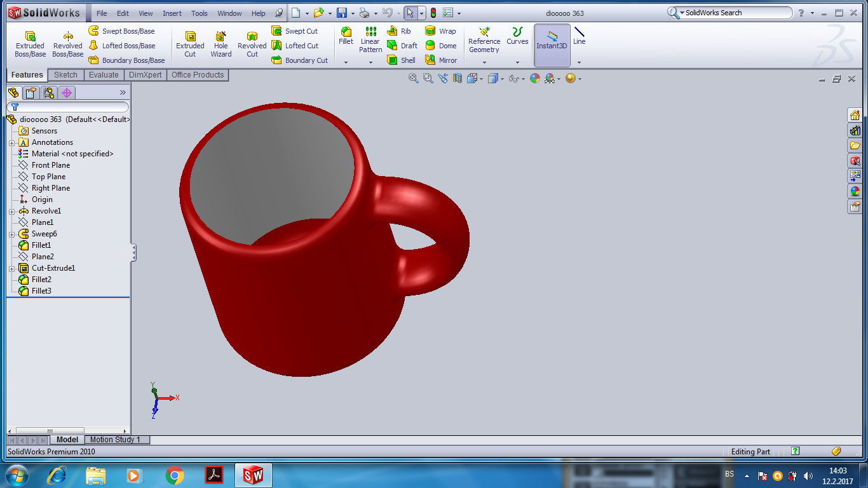Open the Fillet dropdown arrow

346,62
